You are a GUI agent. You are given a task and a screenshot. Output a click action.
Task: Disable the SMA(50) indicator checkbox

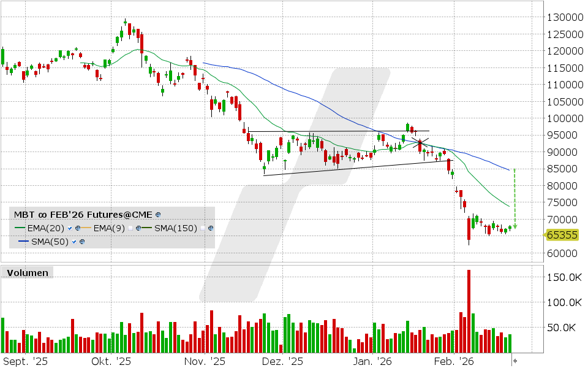click(75, 242)
